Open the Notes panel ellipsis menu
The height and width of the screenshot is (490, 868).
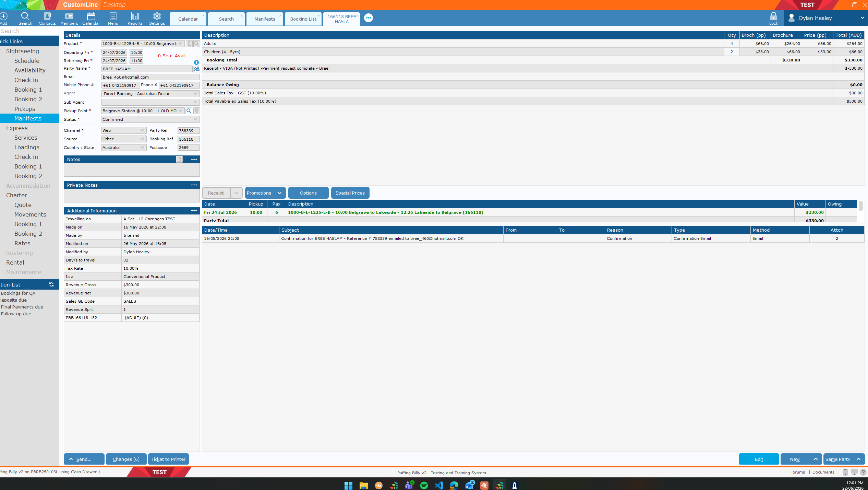coord(194,159)
